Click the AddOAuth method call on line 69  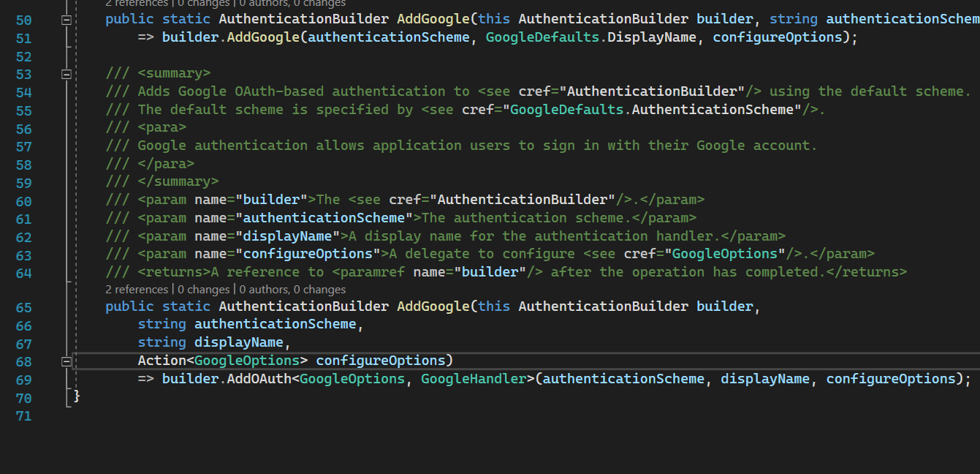pos(259,379)
